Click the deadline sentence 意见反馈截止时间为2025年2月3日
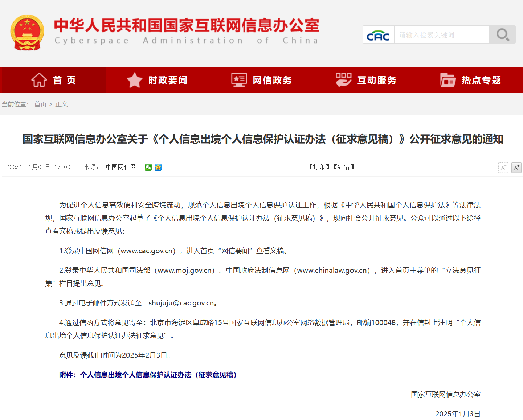 point(115,355)
